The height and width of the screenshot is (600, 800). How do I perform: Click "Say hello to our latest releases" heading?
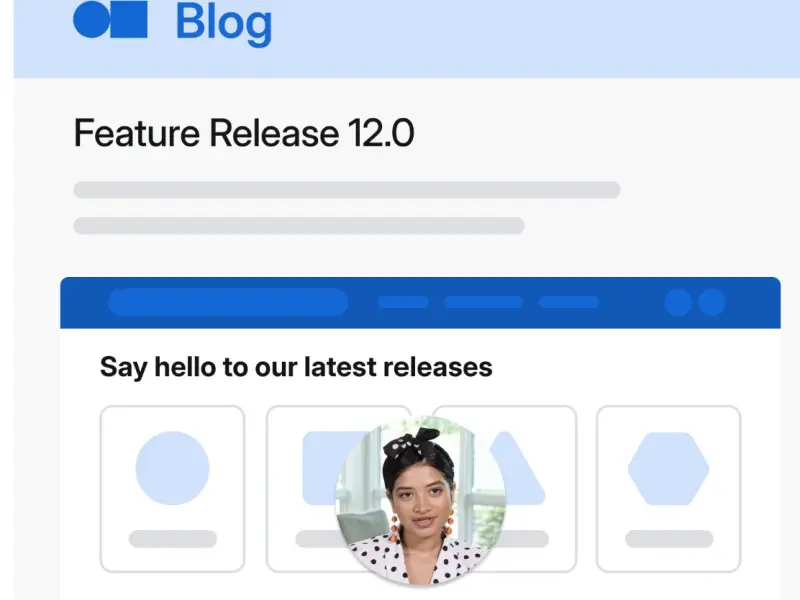tap(296, 367)
